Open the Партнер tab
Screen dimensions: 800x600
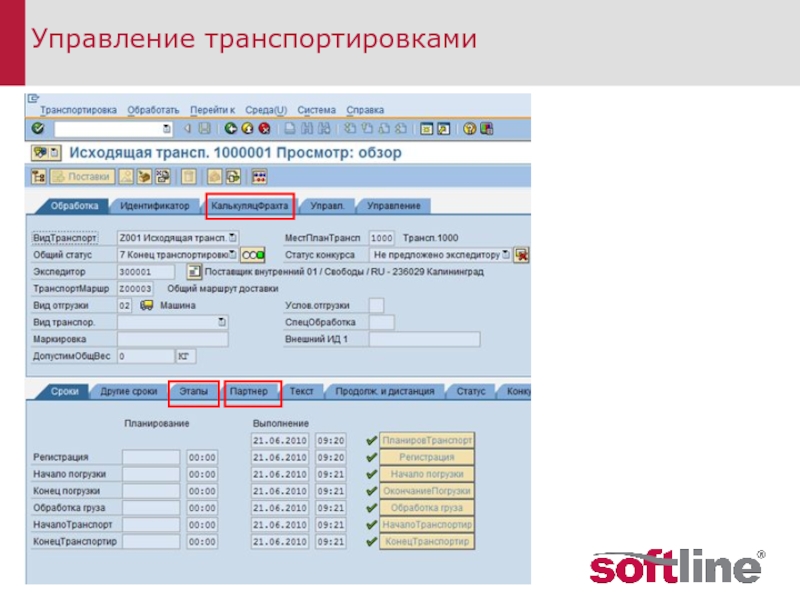[248, 391]
